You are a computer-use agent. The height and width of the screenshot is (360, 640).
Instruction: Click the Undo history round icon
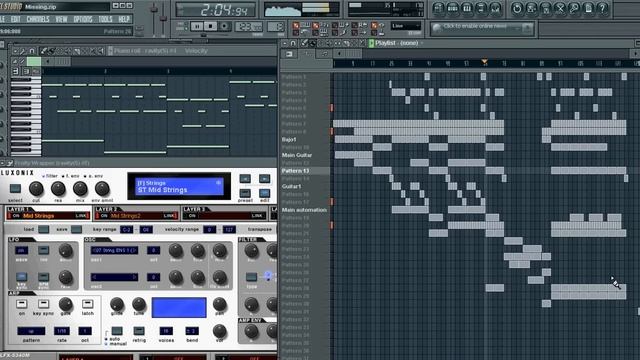click(x=517, y=8)
